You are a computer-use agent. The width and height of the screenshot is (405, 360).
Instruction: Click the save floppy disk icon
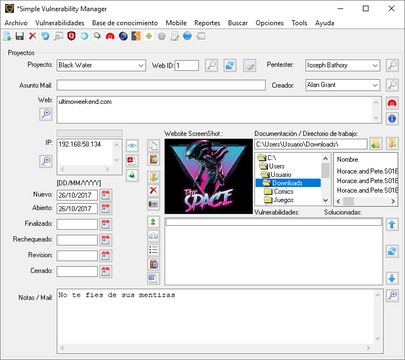pyautogui.click(x=20, y=36)
